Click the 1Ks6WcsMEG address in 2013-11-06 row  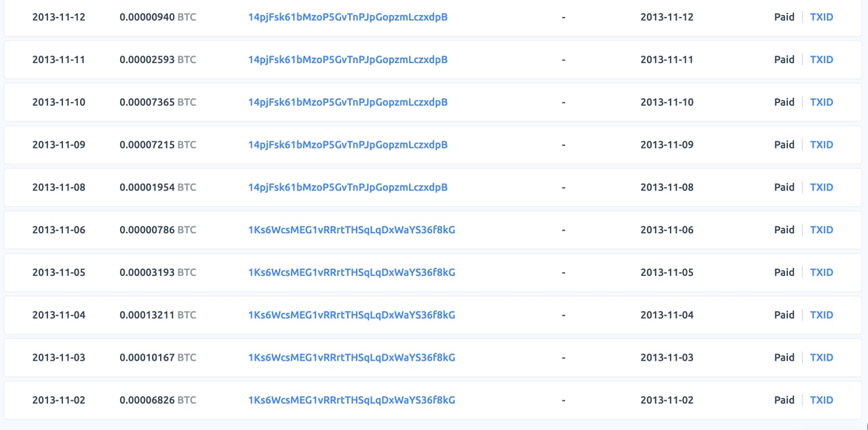[x=352, y=230]
